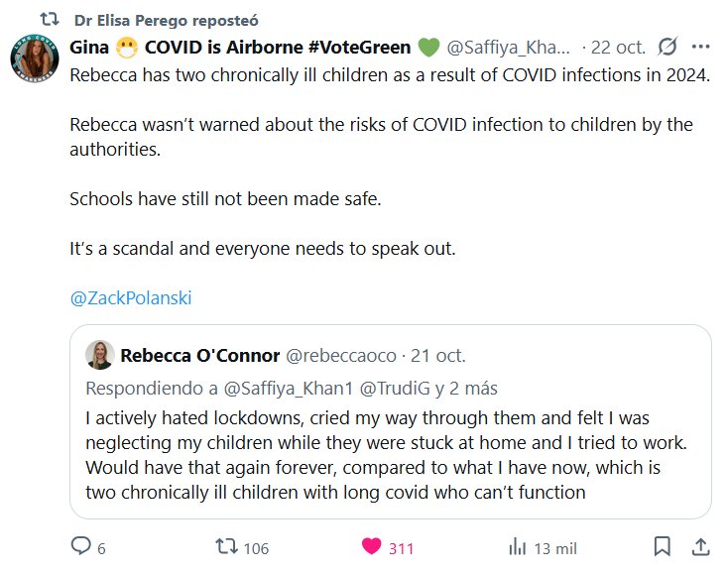The height and width of the screenshot is (571, 728).
Task: Open the 21 oct. quoted timestamp
Action: coord(437,355)
